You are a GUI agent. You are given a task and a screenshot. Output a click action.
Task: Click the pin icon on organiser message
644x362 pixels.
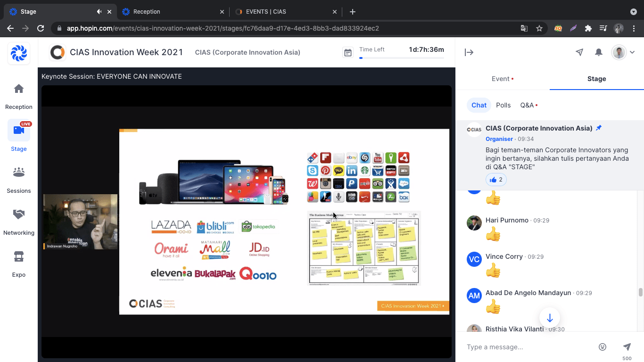[599, 128]
